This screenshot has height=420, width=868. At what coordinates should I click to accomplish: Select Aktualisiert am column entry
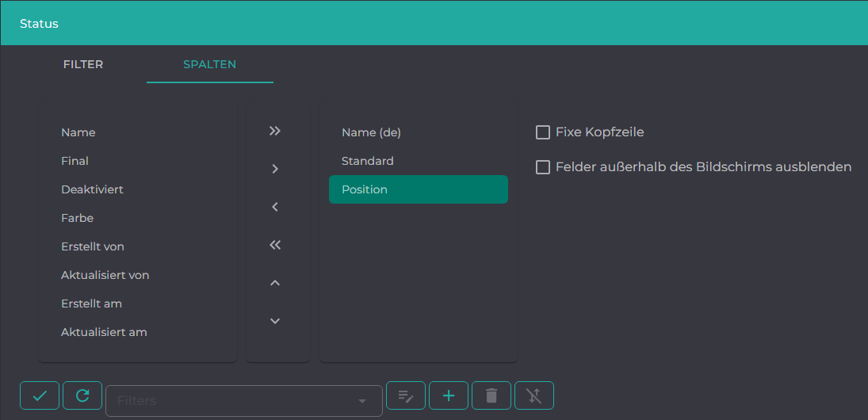(x=138, y=333)
